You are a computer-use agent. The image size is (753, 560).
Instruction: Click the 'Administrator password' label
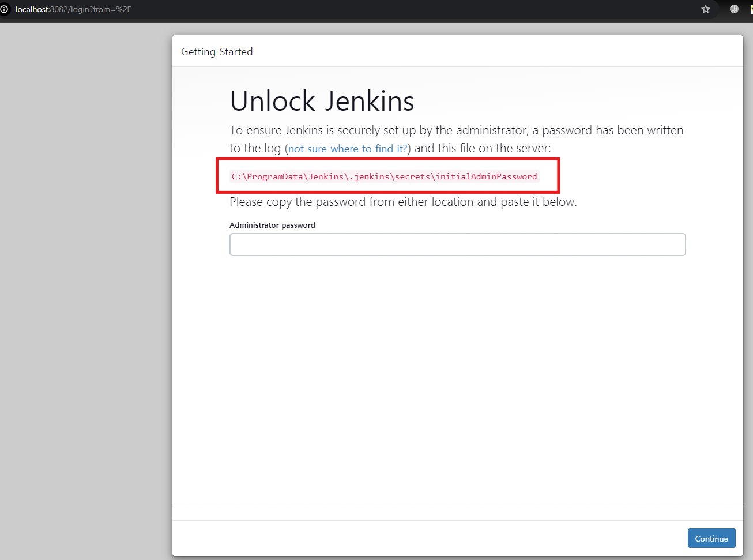pyautogui.click(x=272, y=225)
